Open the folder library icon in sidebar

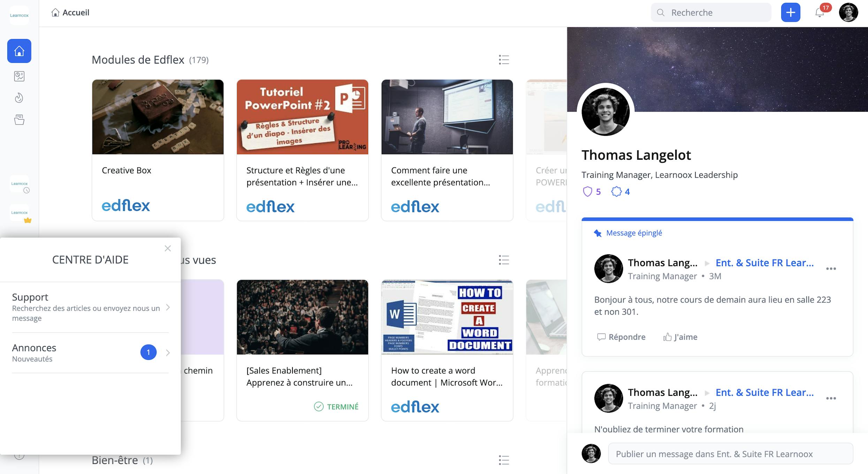[x=19, y=120]
